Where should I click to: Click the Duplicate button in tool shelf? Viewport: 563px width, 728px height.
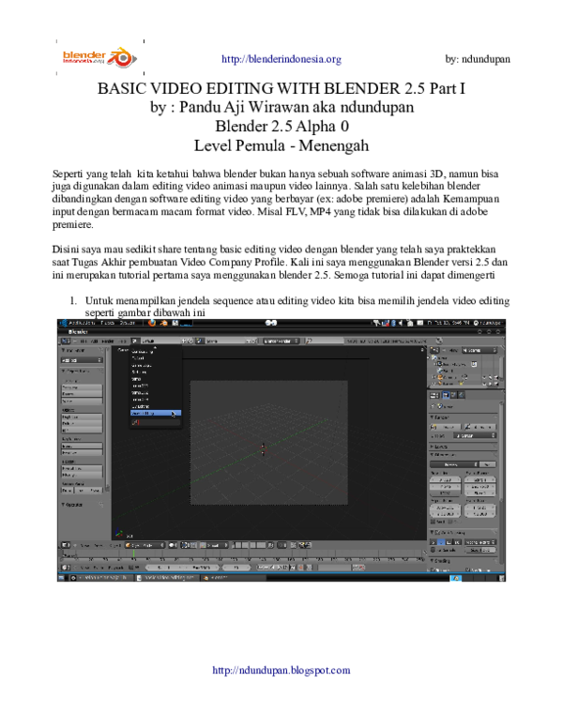point(83,417)
